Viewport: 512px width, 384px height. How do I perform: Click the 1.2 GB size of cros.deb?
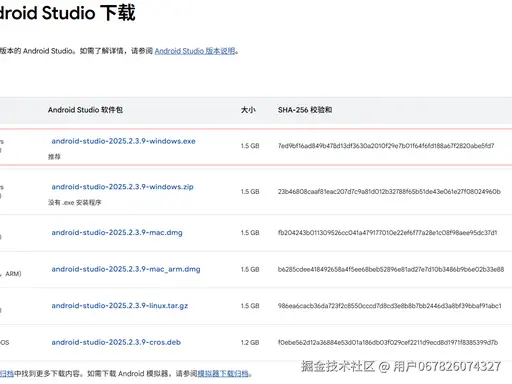(250, 342)
